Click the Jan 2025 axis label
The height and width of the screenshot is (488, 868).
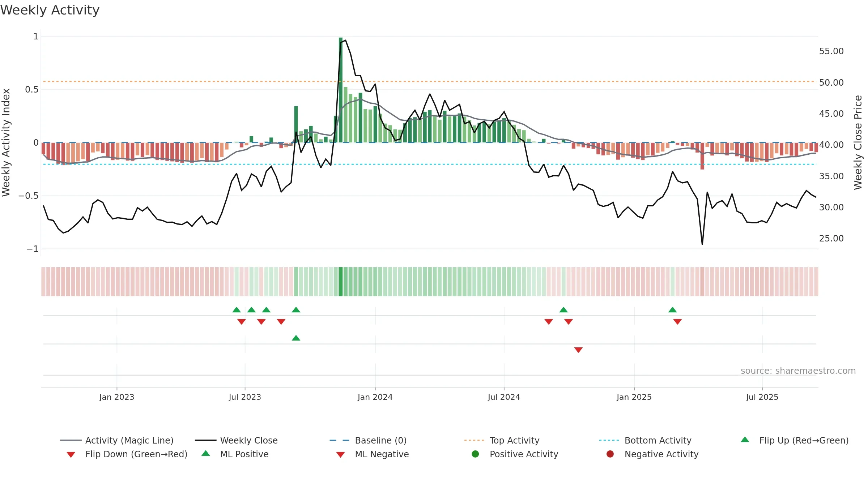tap(634, 397)
